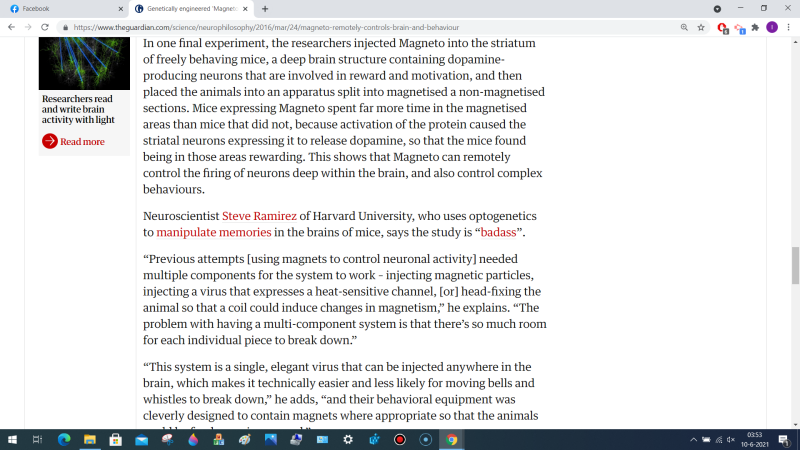Image resolution: width=800 pixels, height=450 pixels.
Task: Open the Snipping Tool in taskbar
Action: pos(167,440)
